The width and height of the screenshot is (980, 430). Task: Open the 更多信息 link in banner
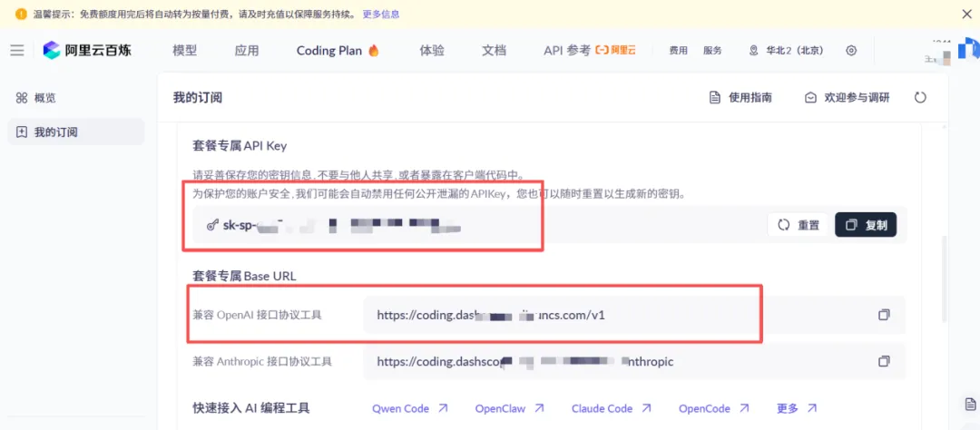point(380,14)
